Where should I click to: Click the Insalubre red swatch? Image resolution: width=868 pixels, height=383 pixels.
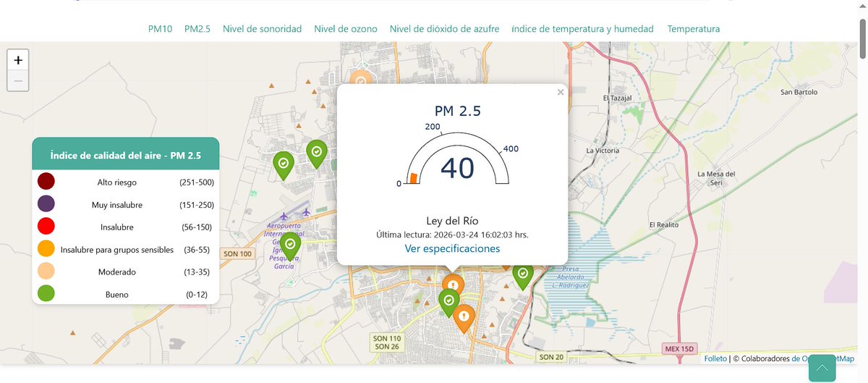(x=46, y=227)
